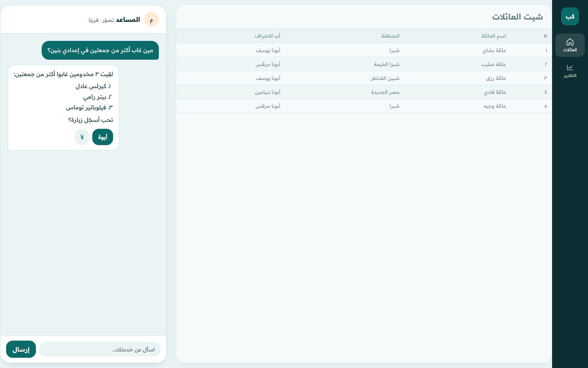Select the عائلة بشاي row

[x=364, y=50]
